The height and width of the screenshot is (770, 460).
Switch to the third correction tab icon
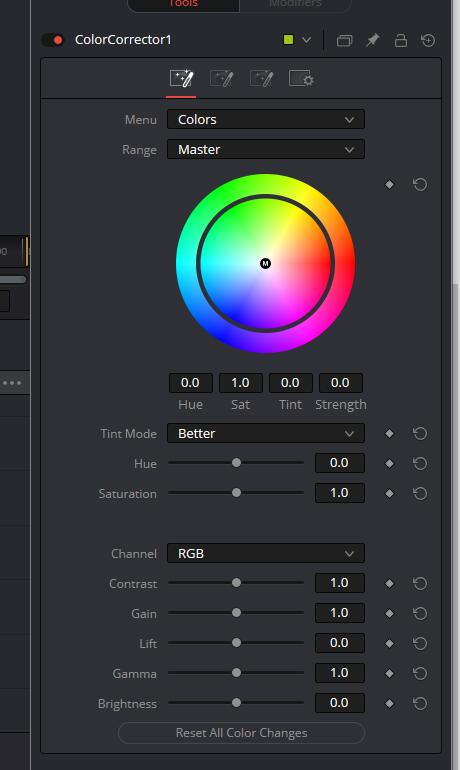coord(261,79)
